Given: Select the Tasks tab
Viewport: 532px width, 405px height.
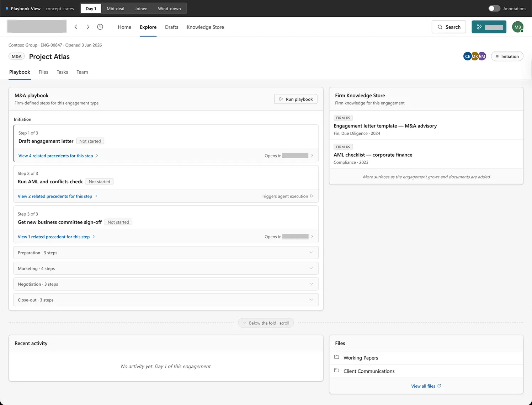Looking at the screenshot, I should pos(62,72).
